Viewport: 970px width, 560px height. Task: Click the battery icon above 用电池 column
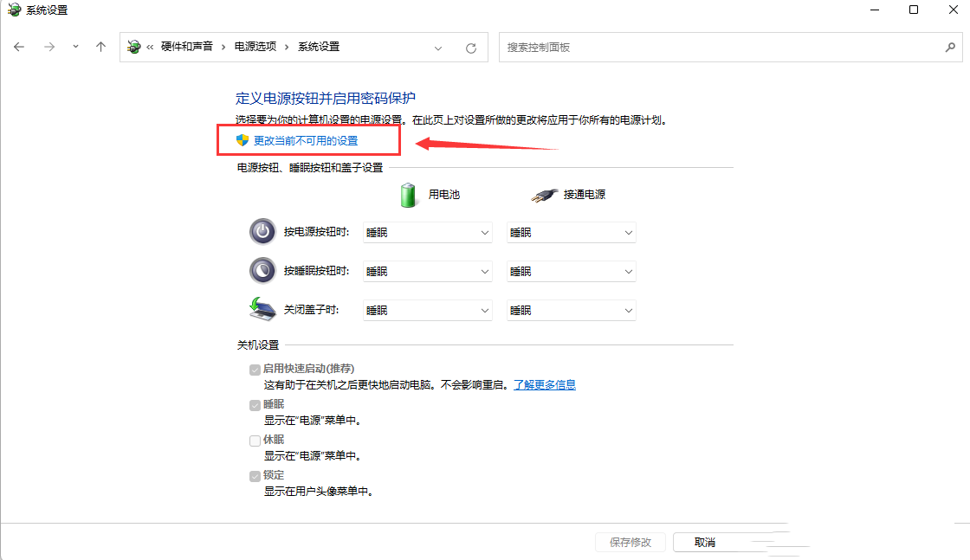pyautogui.click(x=407, y=192)
